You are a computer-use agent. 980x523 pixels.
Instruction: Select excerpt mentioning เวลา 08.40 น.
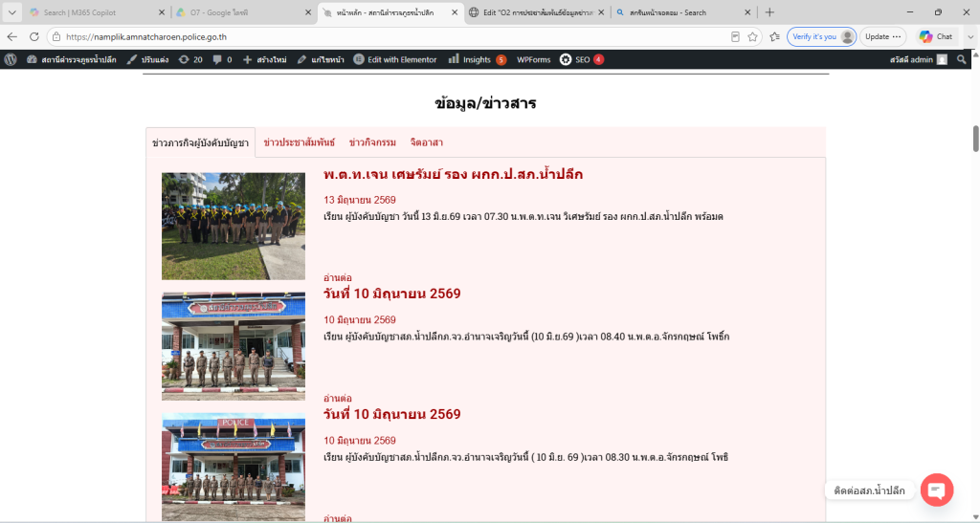point(526,337)
